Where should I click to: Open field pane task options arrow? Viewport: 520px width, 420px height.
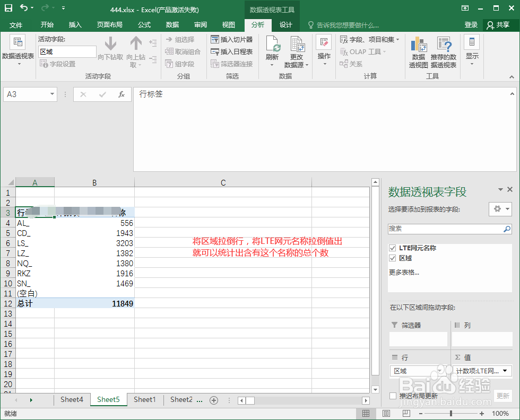click(500, 189)
